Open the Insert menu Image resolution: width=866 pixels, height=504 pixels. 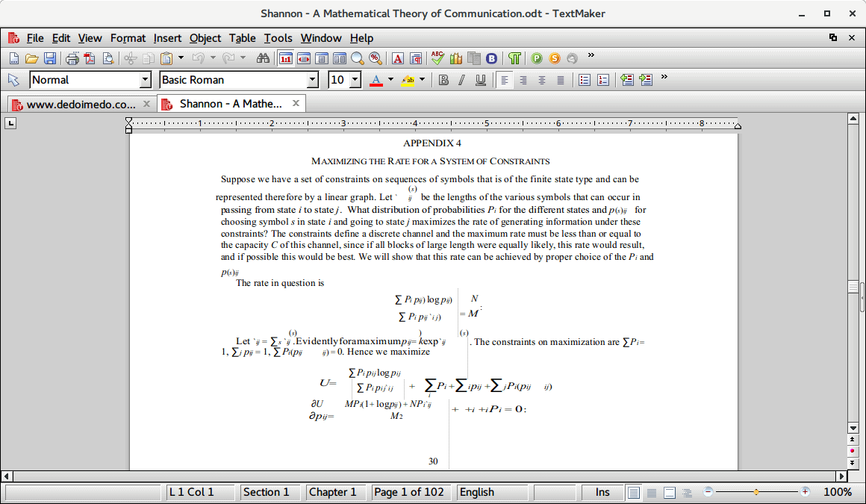click(x=167, y=38)
